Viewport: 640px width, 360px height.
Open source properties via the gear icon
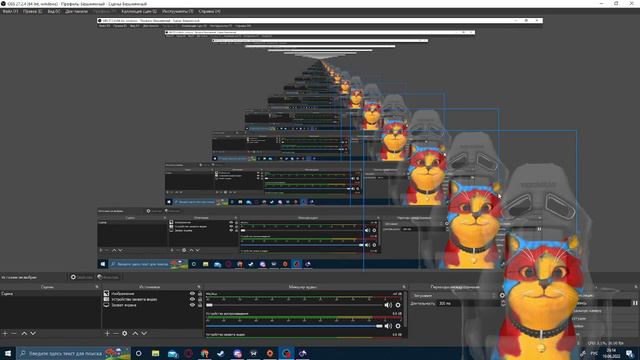point(125,333)
